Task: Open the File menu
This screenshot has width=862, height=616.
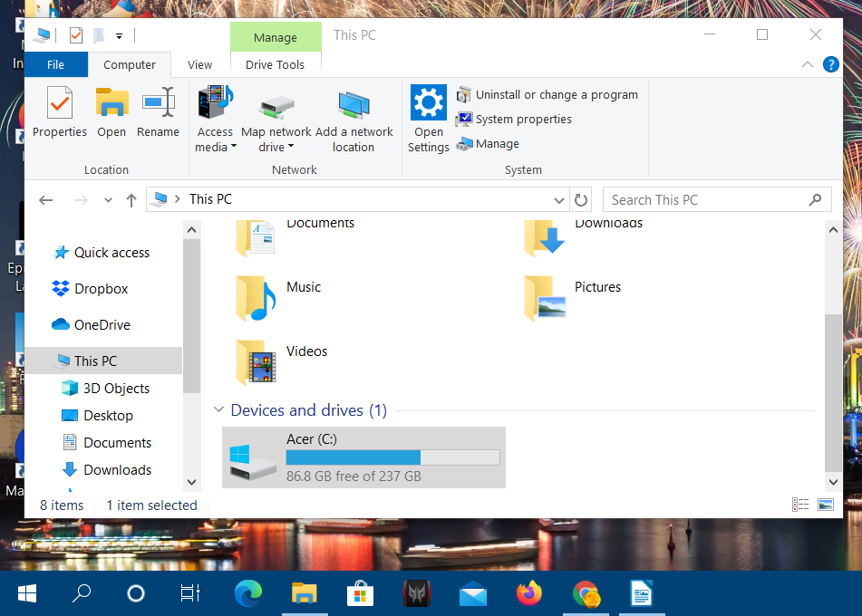Action: 56,64
